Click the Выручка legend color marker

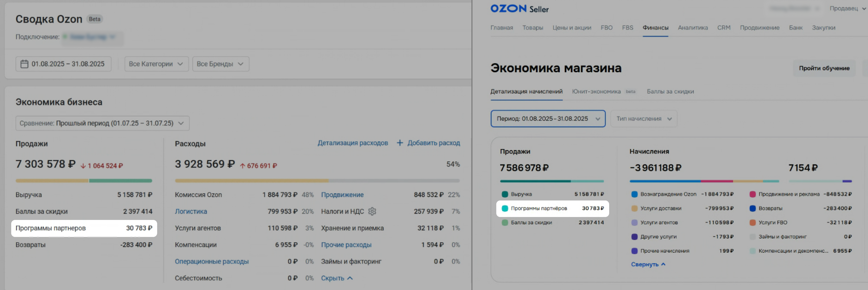[x=505, y=194]
